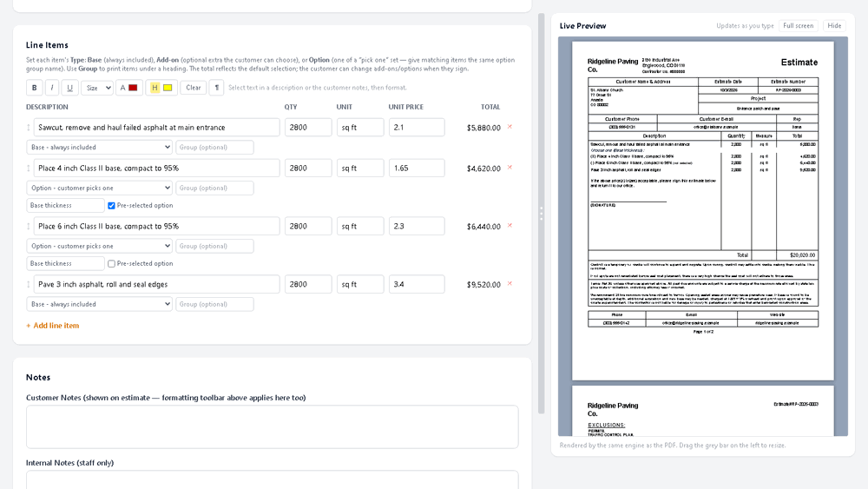Click the paragraph mark button
868x489 pixels.
[216, 88]
